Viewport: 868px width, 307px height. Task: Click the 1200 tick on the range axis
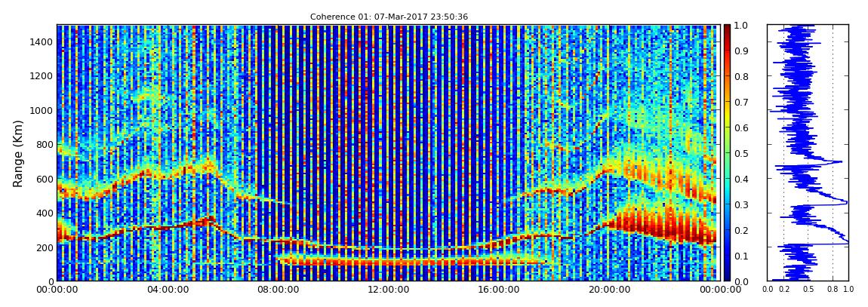coord(41,76)
